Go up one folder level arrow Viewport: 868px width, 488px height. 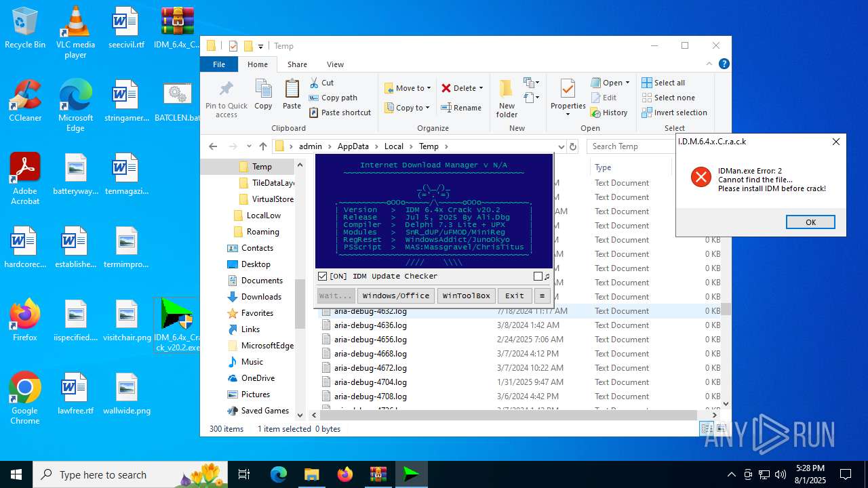[263, 146]
